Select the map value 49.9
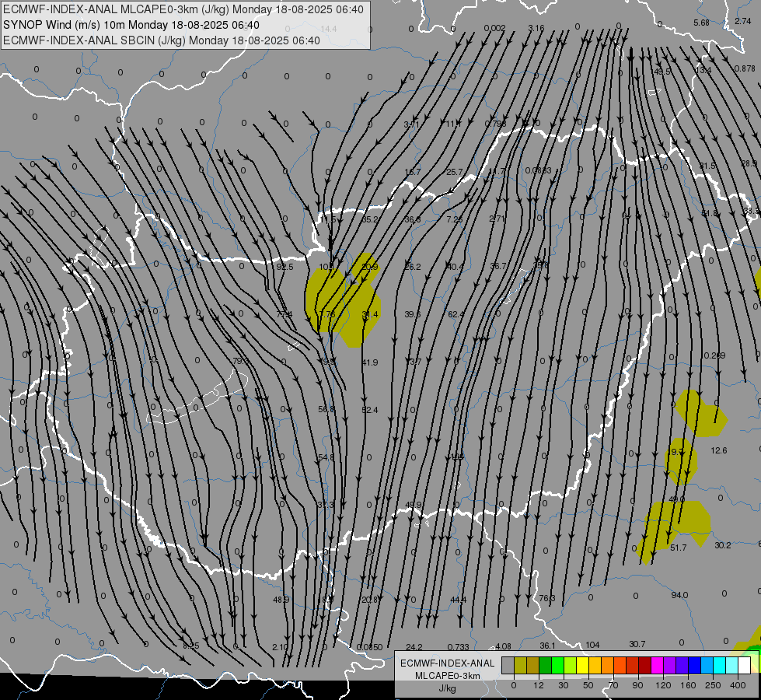The width and height of the screenshot is (761, 700). [413, 505]
